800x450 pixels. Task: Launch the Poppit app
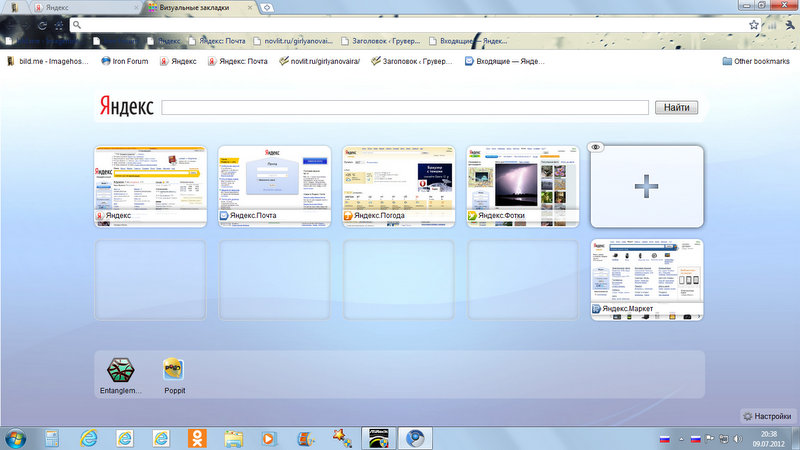pyautogui.click(x=174, y=376)
